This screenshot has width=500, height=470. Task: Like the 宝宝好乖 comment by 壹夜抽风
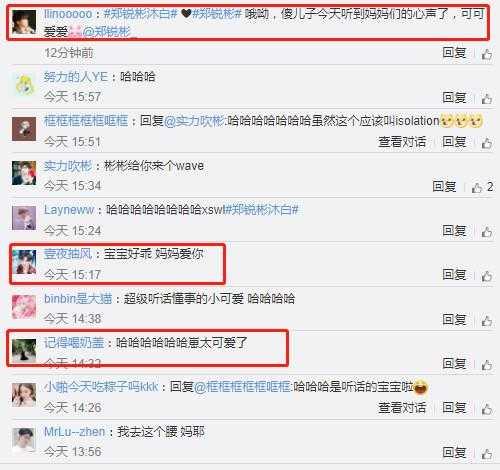[487, 276]
